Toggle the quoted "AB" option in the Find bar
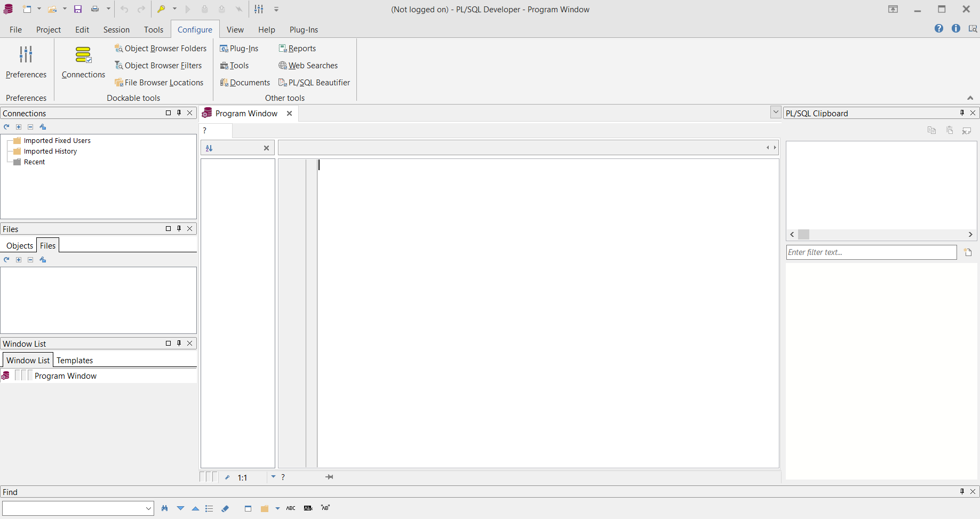The image size is (980, 519). click(x=325, y=508)
